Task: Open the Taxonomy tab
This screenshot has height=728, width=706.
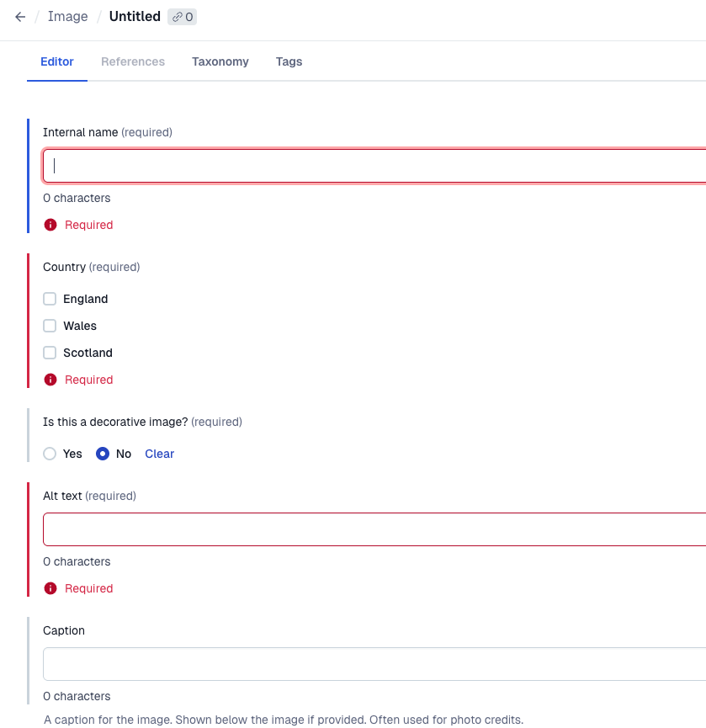Action: pos(220,61)
